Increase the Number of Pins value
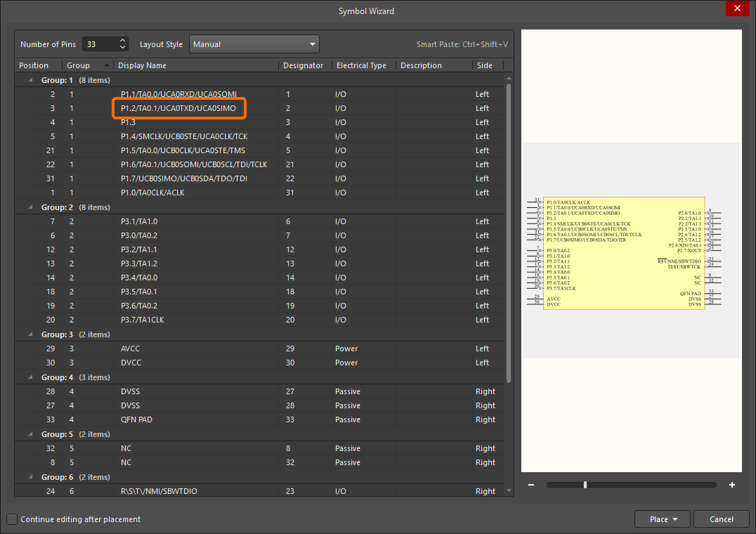756x534 pixels. (x=123, y=41)
